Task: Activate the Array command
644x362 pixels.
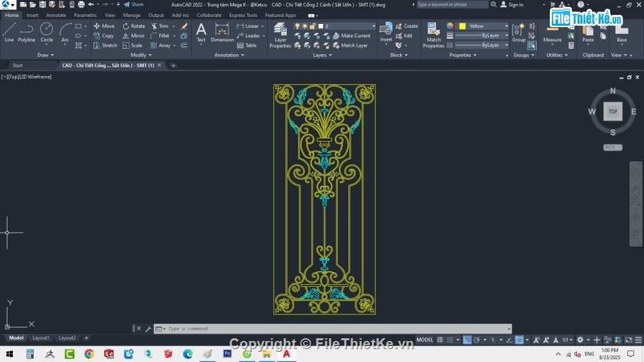Action: pyautogui.click(x=161, y=45)
